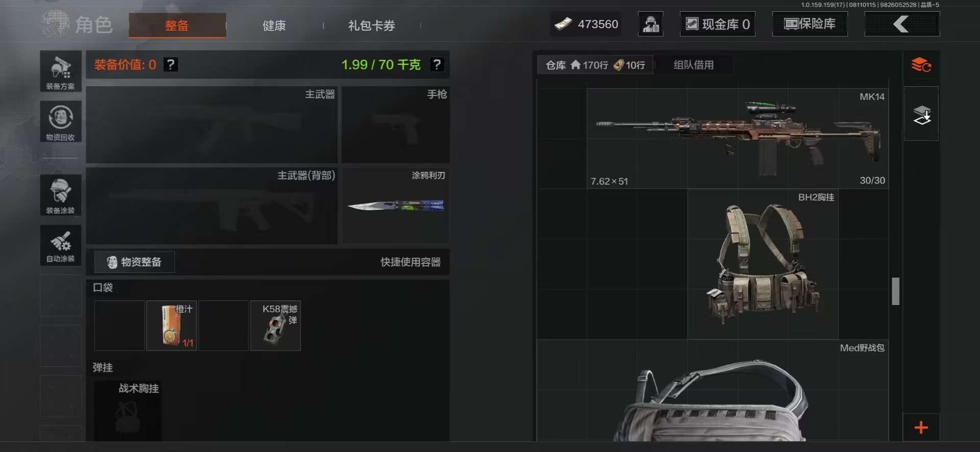The image size is (980, 452).
Task: Click question mark beside weight 千克
Action: coord(436,65)
